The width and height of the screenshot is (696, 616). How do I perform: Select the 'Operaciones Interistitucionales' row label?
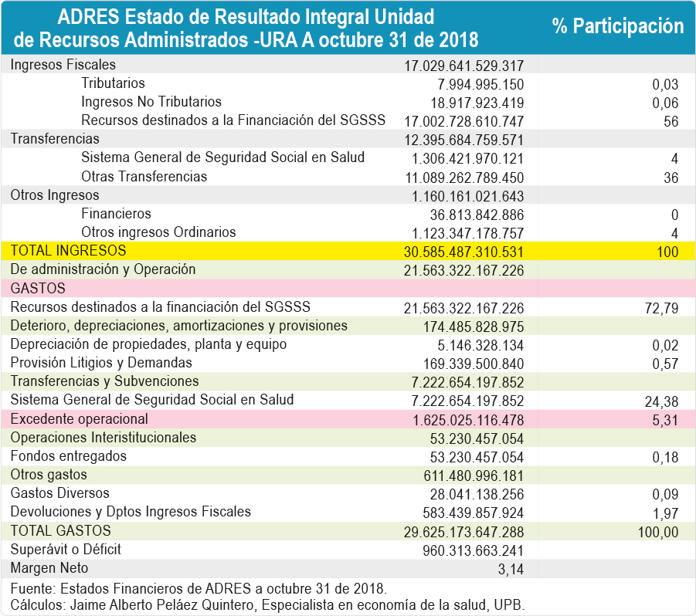pyautogui.click(x=104, y=438)
